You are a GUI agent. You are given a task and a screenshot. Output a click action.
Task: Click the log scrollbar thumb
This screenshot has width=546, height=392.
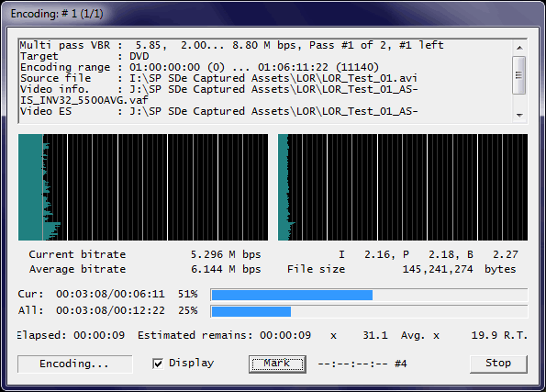(519, 75)
